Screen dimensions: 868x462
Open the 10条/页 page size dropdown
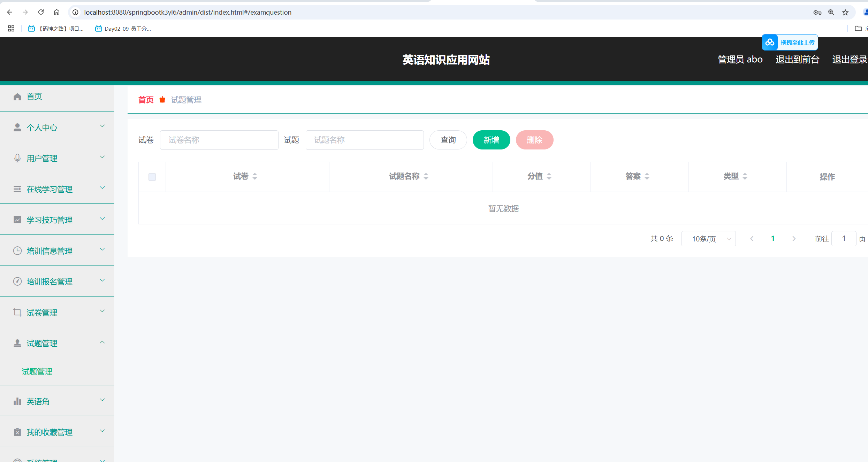click(x=708, y=238)
